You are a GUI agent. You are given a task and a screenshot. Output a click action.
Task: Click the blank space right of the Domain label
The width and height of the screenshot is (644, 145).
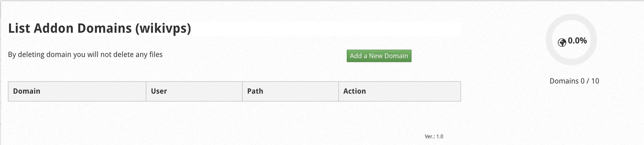[93, 91]
